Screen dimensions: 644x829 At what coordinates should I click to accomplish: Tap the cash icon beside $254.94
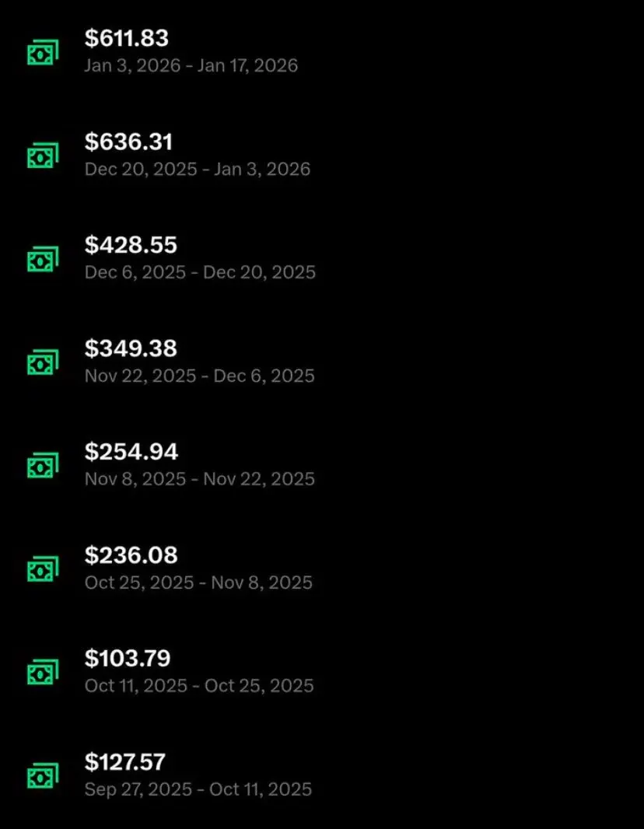(43, 465)
